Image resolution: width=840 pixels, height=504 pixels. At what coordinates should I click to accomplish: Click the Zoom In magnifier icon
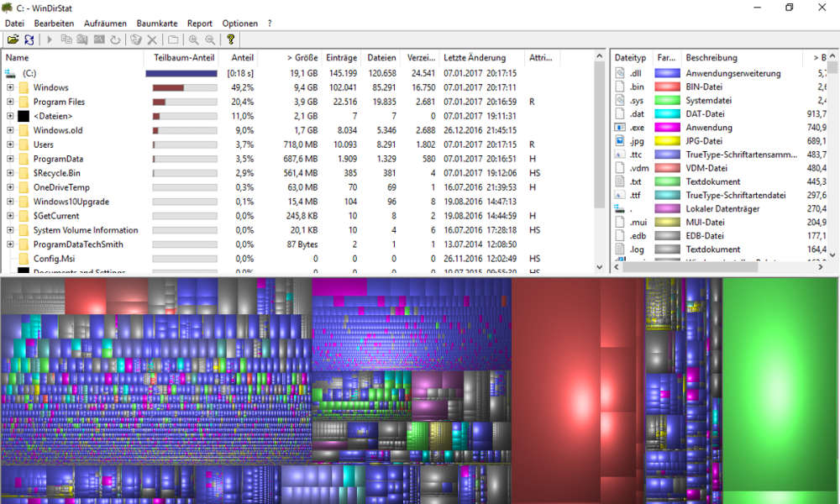click(x=194, y=39)
